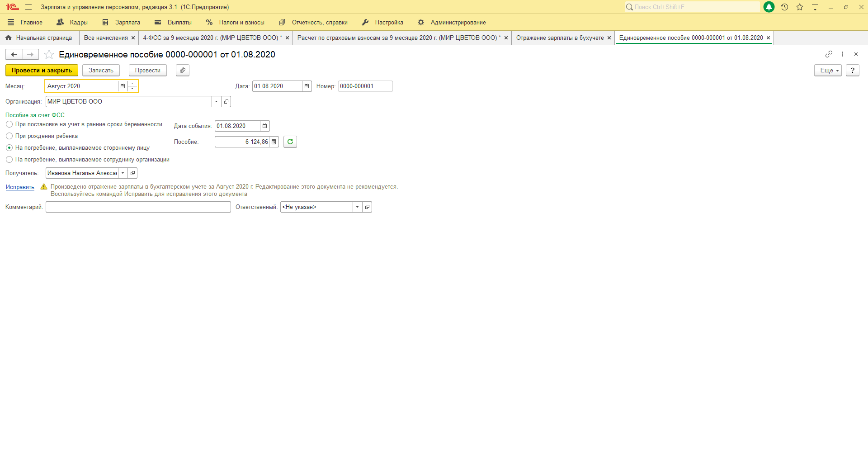Click the Месяц field Август 2020
This screenshot has height=465, width=868.
point(82,86)
